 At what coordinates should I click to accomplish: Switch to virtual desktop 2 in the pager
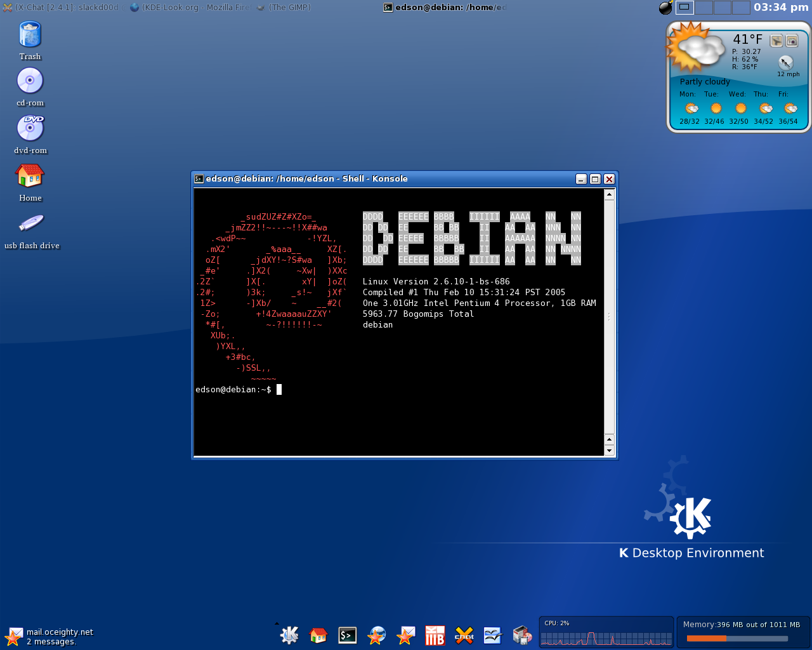click(704, 8)
